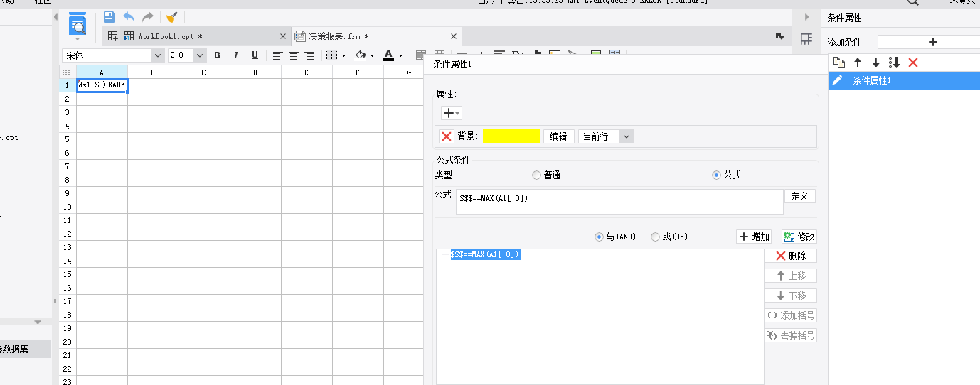The height and width of the screenshot is (385, 980).
Task: Center align text
Action: (294, 55)
